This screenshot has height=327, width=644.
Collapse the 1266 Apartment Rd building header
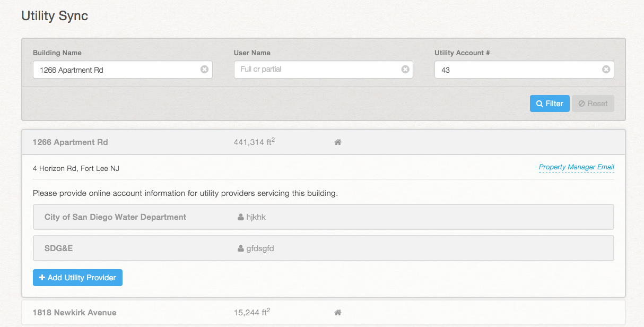tap(324, 142)
